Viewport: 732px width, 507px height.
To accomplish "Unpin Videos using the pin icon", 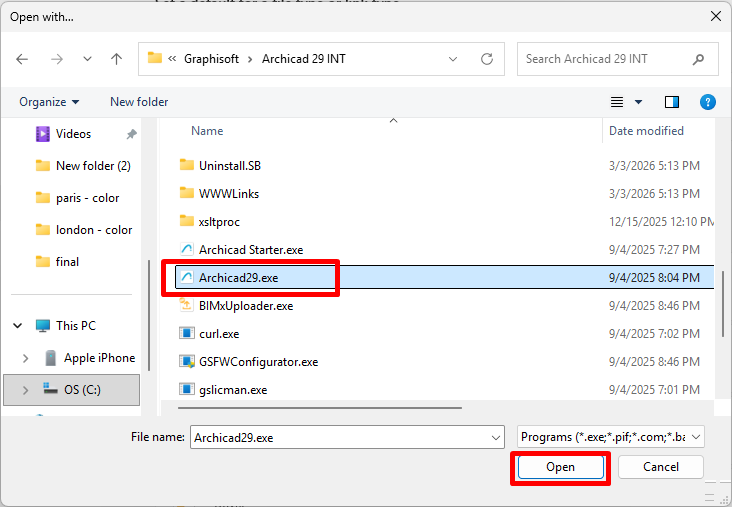I will 132,134.
